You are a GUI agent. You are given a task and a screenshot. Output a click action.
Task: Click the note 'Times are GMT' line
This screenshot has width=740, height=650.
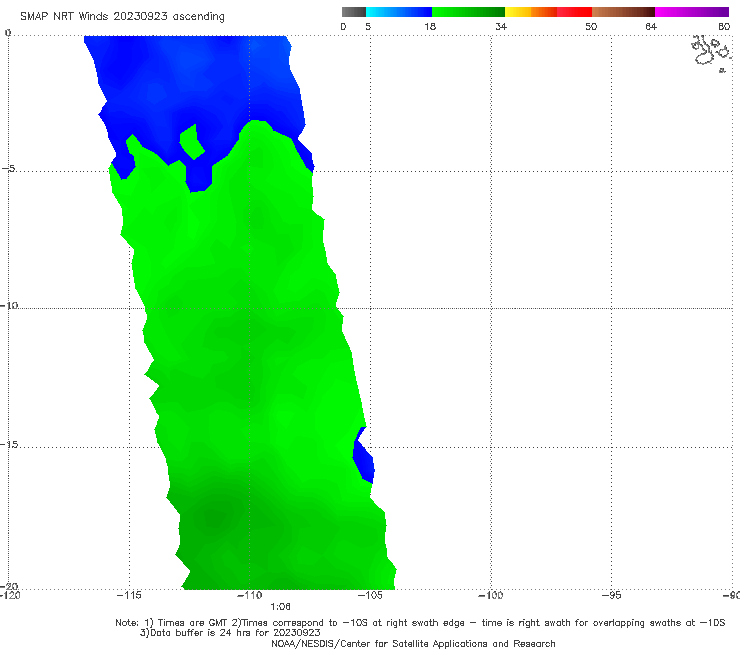(x=420, y=623)
